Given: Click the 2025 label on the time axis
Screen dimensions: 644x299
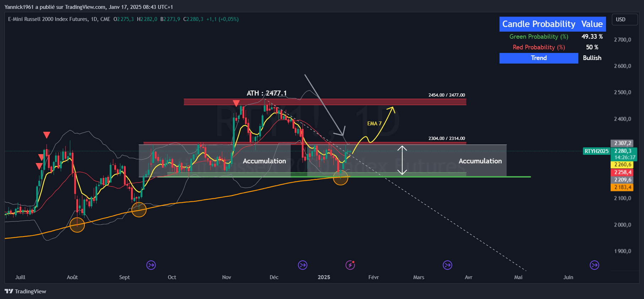Looking at the screenshot, I should point(324,277).
